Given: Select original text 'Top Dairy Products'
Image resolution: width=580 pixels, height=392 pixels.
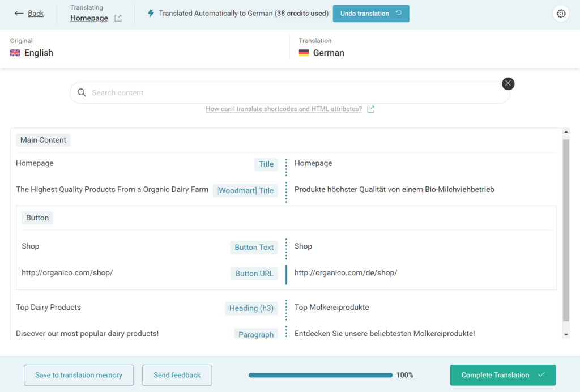Looking at the screenshot, I should [49, 308].
